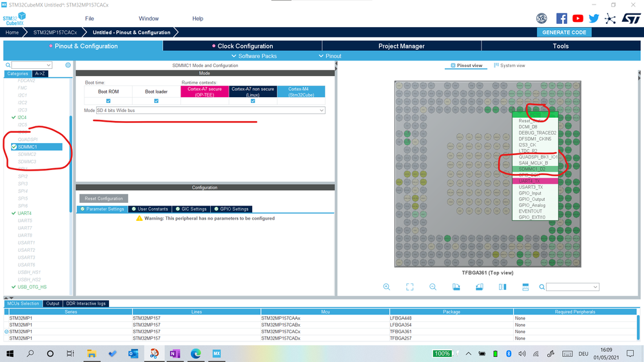Click the peripheral search magnifier icon
644x362 pixels.
(8, 65)
